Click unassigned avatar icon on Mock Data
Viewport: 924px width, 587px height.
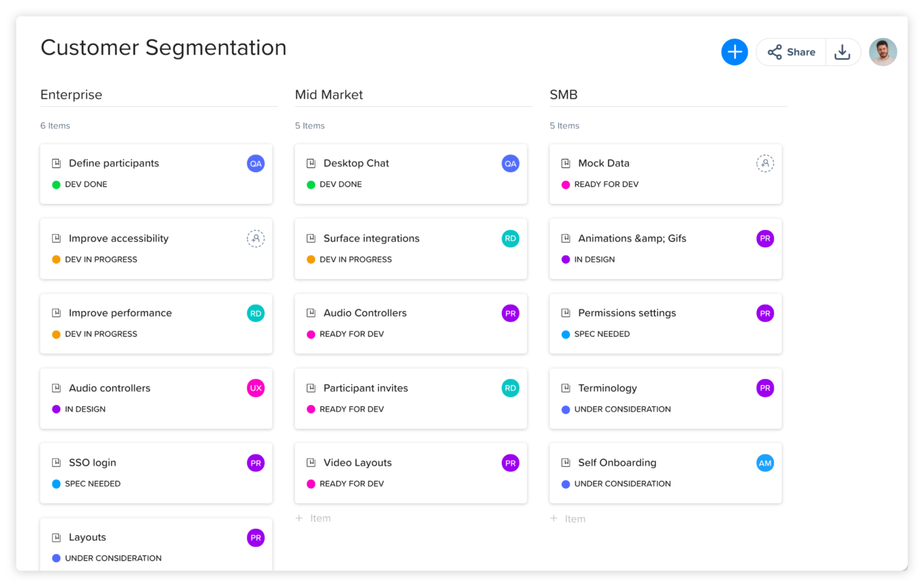point(765,164)
